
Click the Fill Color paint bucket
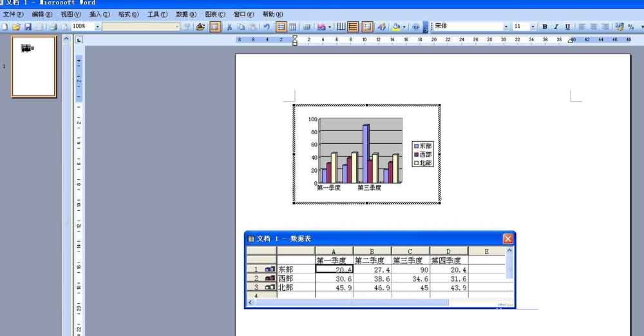pos(396,26)
